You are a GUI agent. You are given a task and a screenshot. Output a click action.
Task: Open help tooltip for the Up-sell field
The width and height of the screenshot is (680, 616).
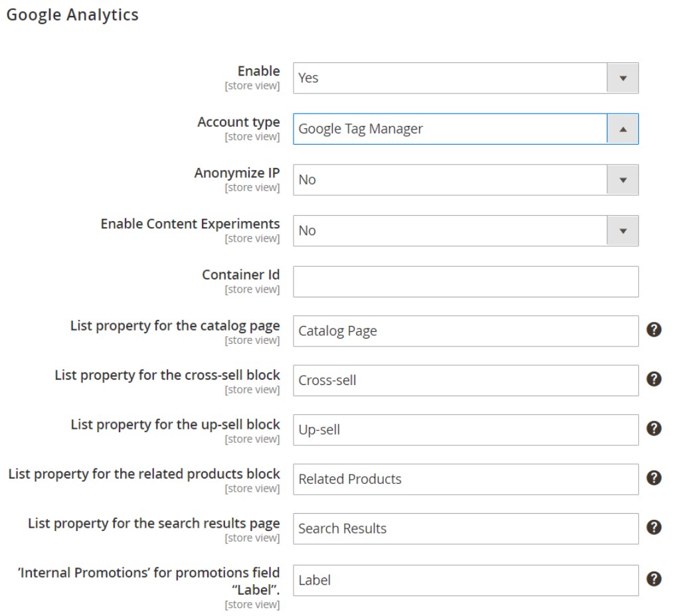(653, 429)
